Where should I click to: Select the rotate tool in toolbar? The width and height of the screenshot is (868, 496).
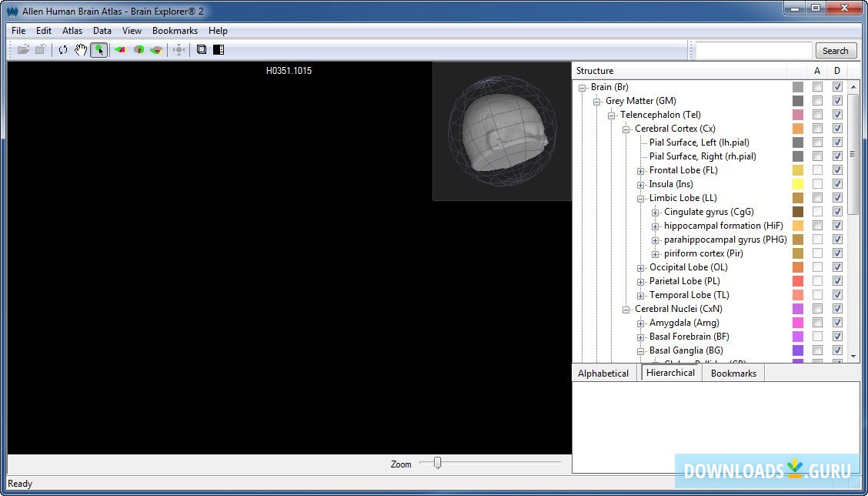click(x=63, y=50)
